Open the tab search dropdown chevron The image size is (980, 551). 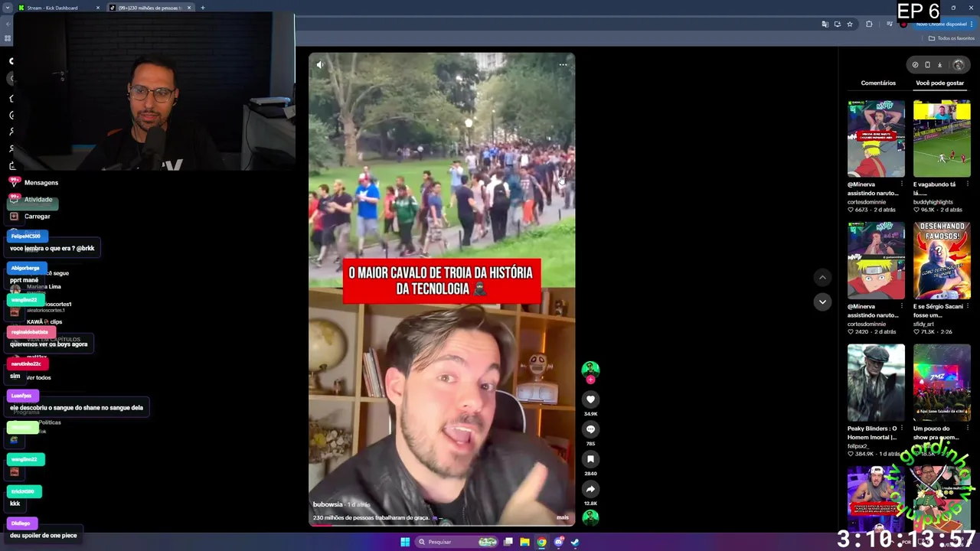click(8, 8)
